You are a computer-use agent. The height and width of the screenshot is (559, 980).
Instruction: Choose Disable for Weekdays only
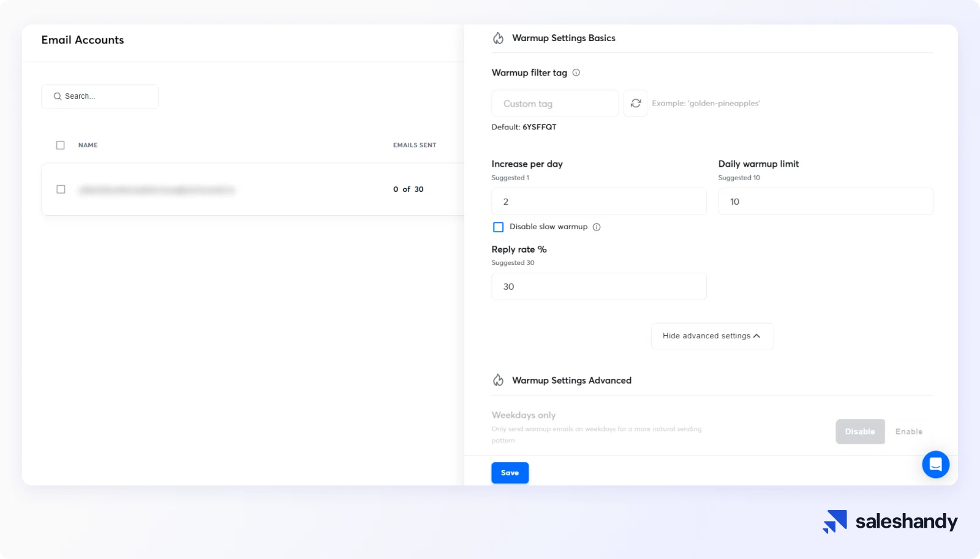[x=860, y=432]
